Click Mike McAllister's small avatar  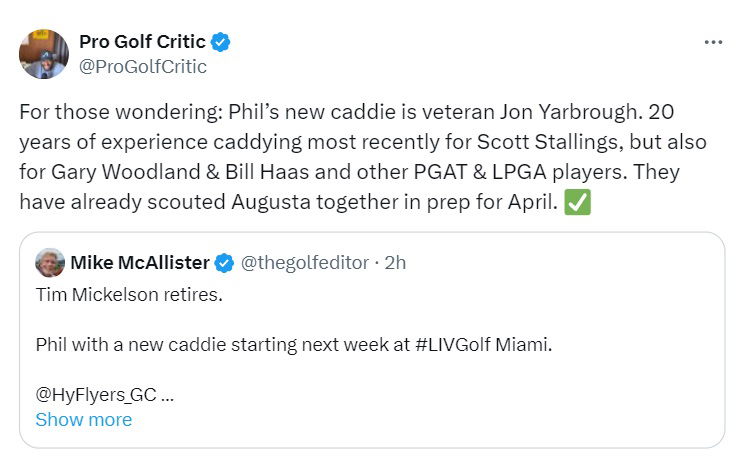point(50,263)
